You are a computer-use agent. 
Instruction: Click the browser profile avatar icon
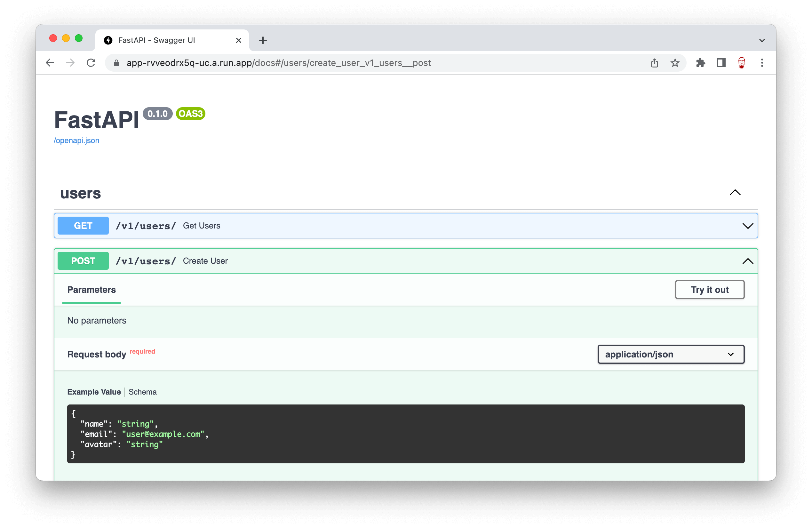741,63
